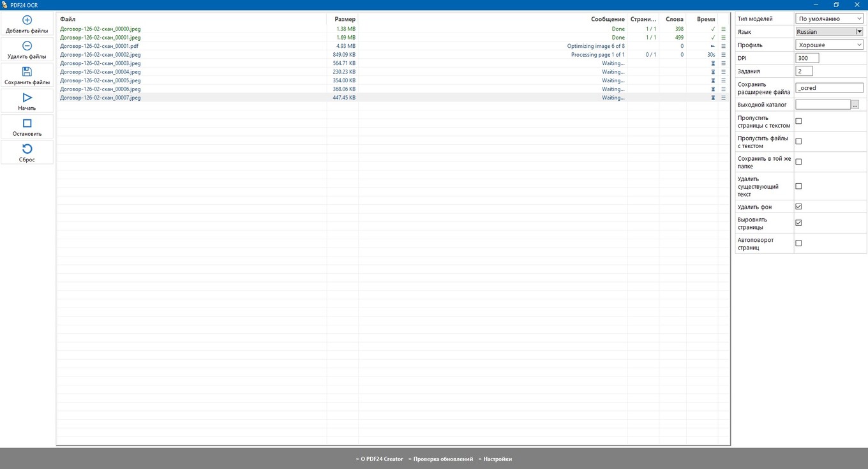This screenshot has width=868, height=469.
Task: Click the Удалить файлы minus icon
Action: coord(27,46)
